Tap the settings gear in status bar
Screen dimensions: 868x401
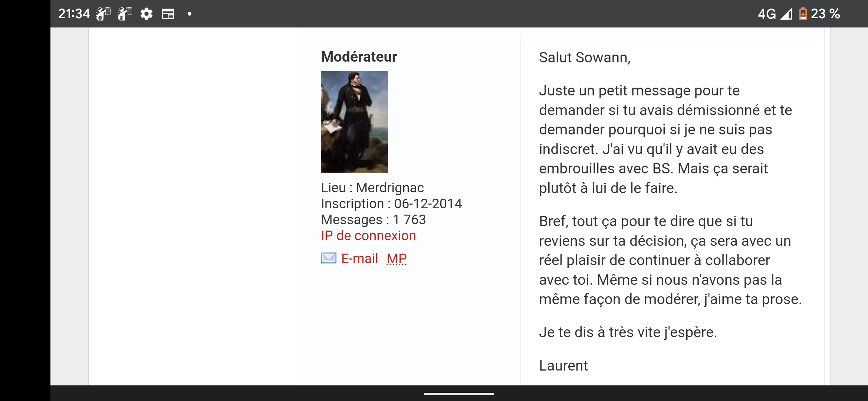coord(147,14)
